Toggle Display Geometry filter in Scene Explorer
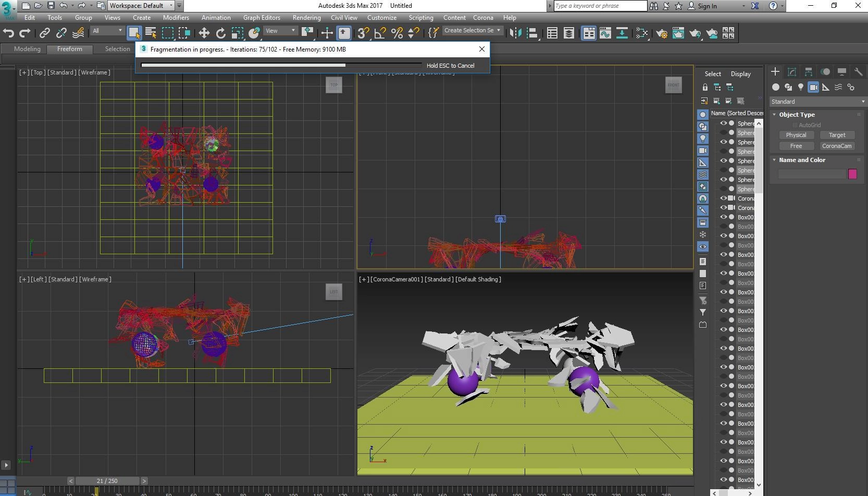Screen dimensions: 868x496 point(703,115)
